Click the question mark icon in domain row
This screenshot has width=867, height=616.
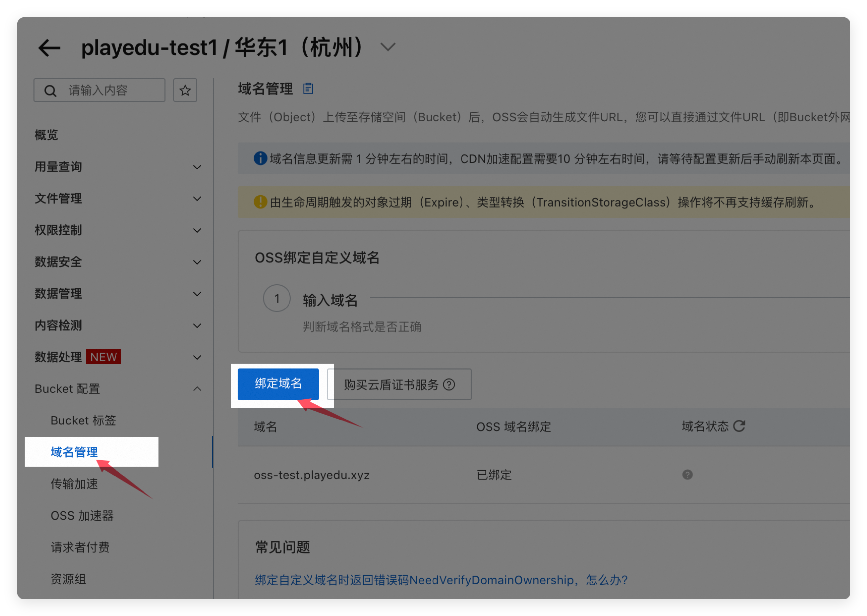pyautogui.click(x=687, y=475)
